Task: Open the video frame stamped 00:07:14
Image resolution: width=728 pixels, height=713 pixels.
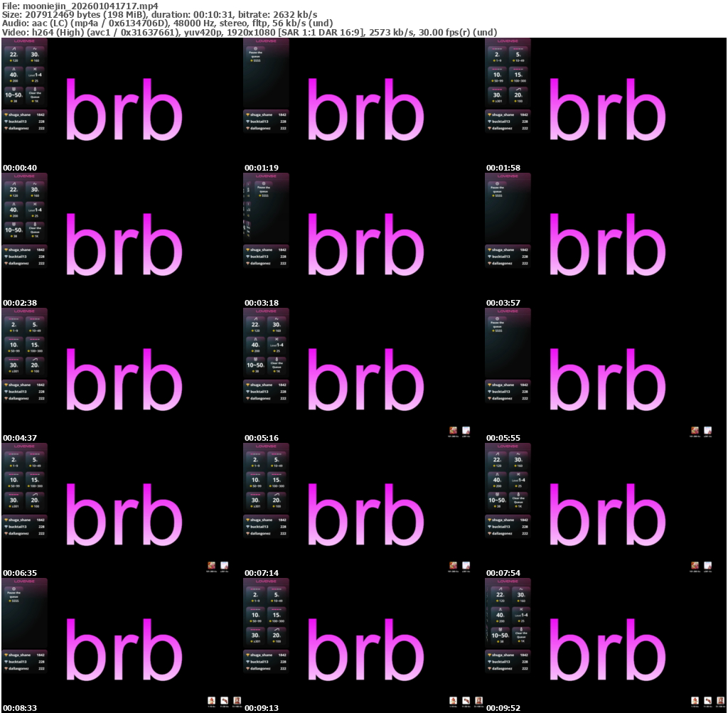Action: [x=363, y=510]
